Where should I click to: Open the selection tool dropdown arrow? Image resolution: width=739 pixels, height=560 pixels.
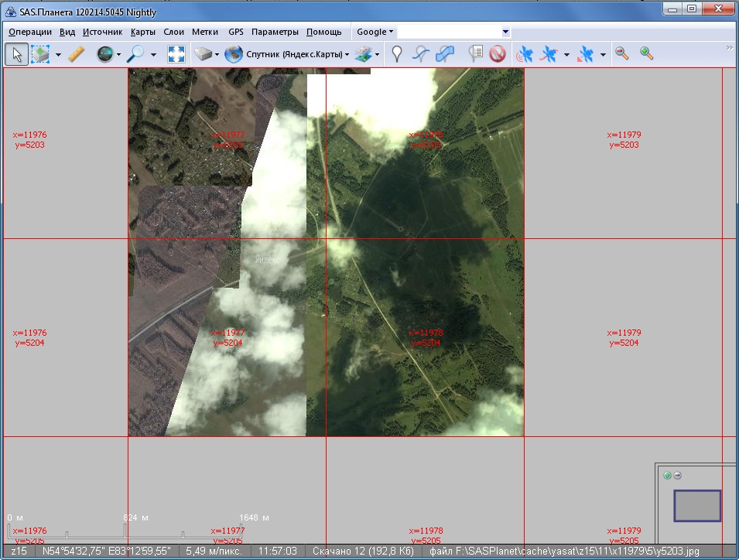pos(58,55)
